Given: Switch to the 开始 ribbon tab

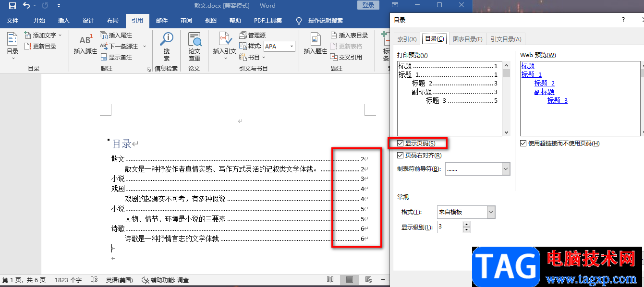Looking at the screenshot, I should click(x=39, y=21).
